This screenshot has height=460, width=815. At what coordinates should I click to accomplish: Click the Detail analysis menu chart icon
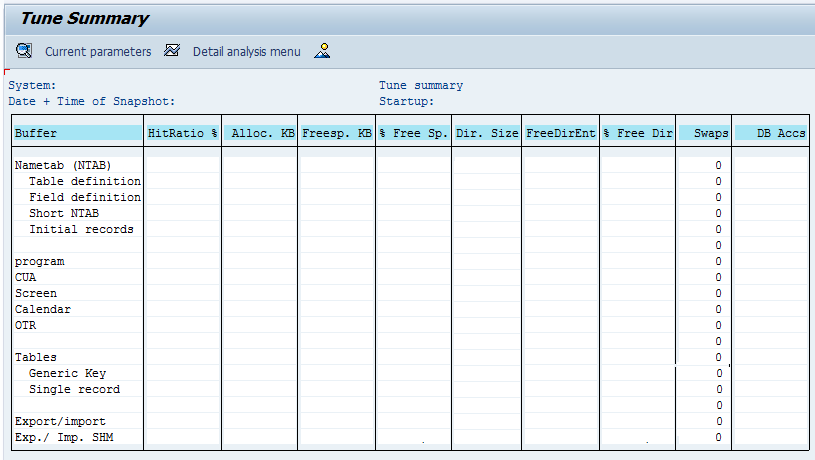click(172, 51)
